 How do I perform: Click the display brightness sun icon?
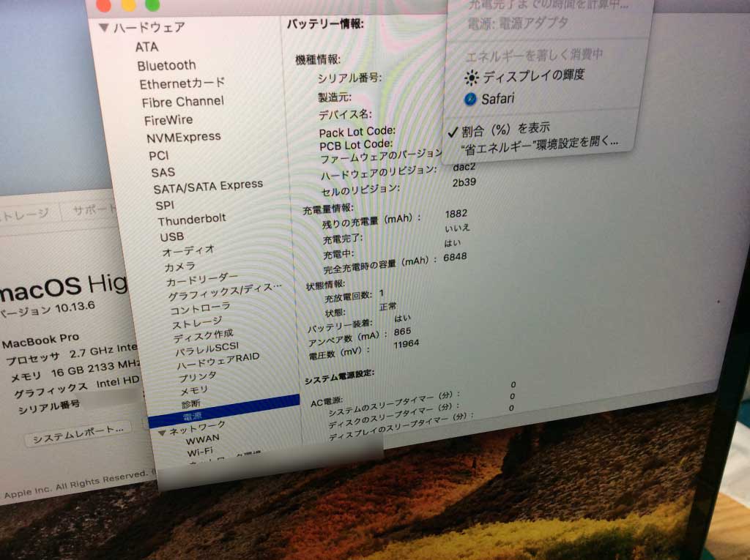coord(471,77)
